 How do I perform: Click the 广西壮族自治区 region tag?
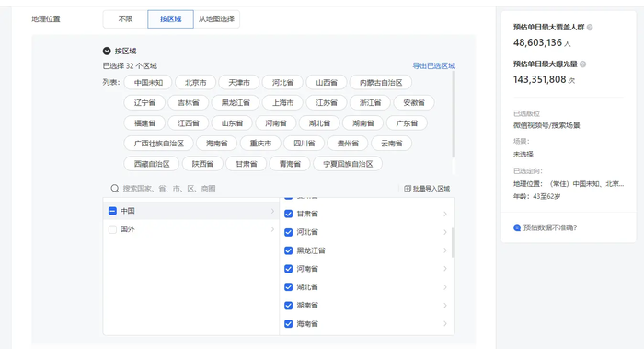pos(158,144)
